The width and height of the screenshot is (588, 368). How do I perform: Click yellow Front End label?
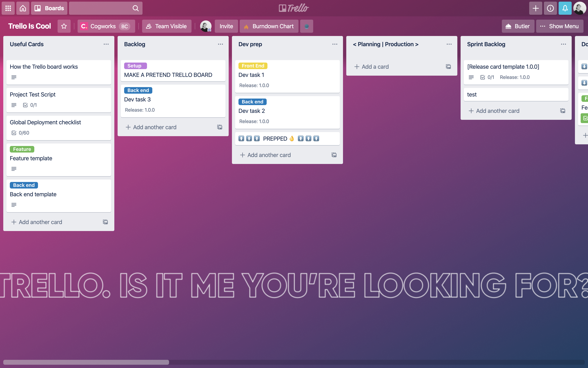(253, 66)
